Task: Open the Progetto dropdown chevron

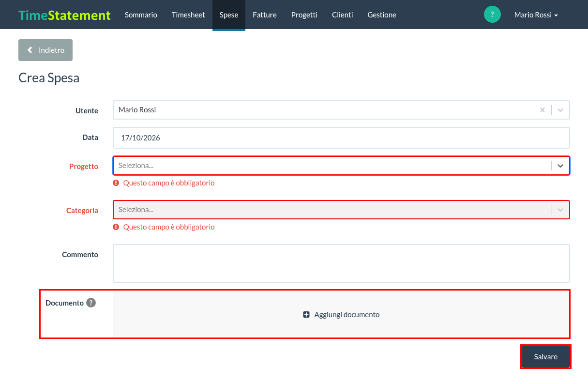Action: tap(560, 166)
